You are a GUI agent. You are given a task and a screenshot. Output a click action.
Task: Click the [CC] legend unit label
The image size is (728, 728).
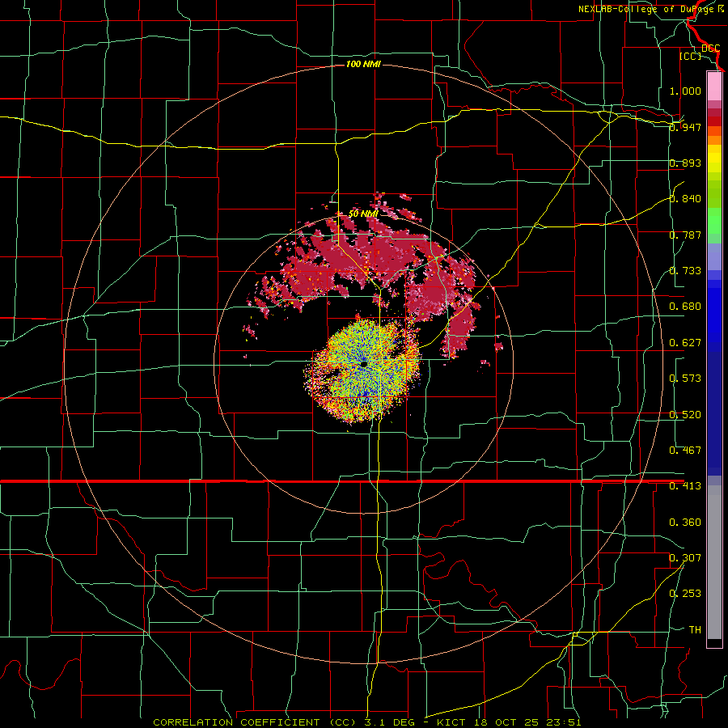click(x=690, y=56)
